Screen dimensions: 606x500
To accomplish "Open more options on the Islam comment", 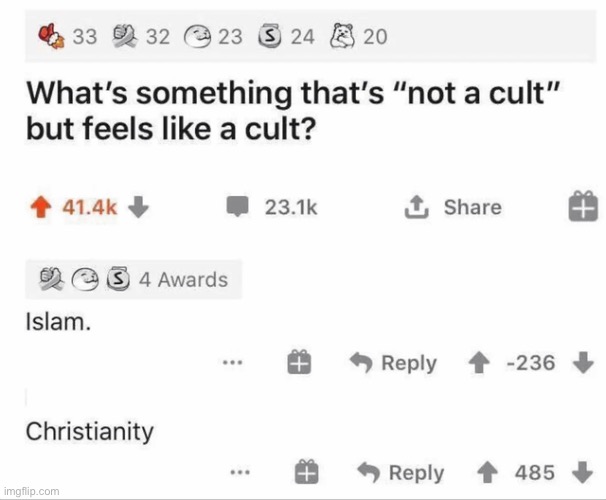I will (x=234, y=362).
